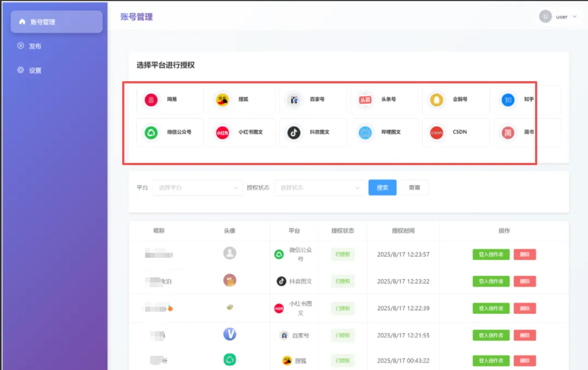Open the 选择平台 dropdown
Image resolution: width=588 pixels, height=370 pixels.
[197, 187]
